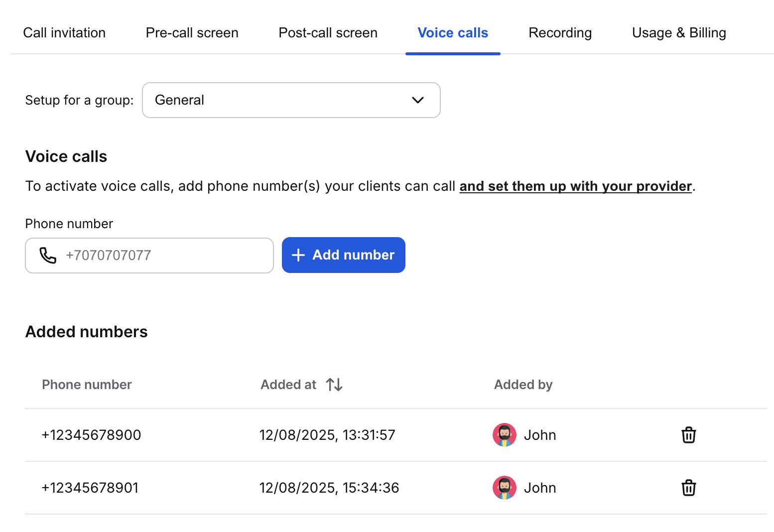The image size is (774, 532).
Task: Click the Voice calls section heading
Action: click(66, 156)
